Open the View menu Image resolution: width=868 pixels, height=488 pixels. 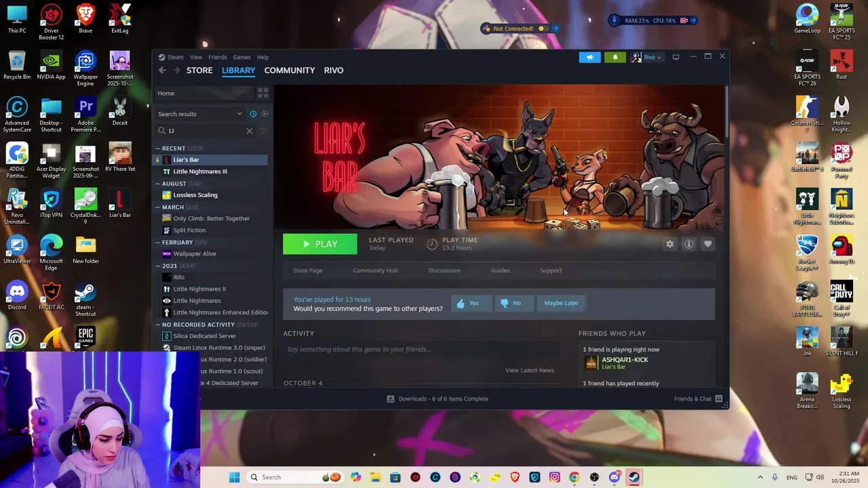point(196,57)
